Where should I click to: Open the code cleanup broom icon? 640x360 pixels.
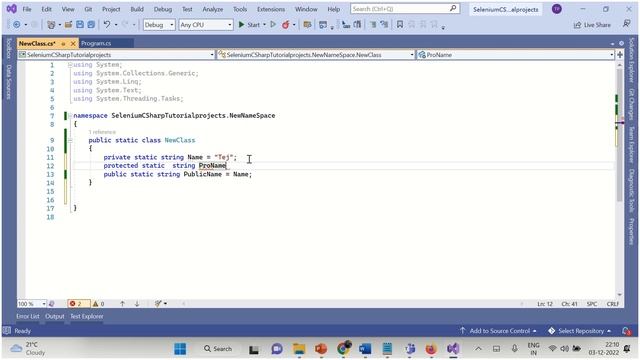pyautogui.click(x=158, y=304)
